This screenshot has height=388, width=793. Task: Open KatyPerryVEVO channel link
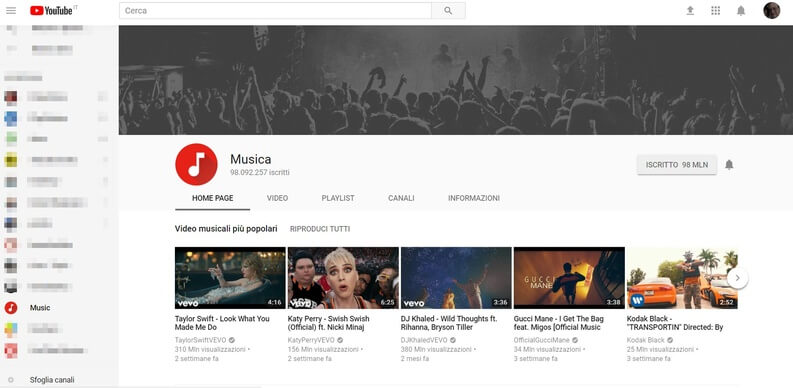tap(311, 340)
